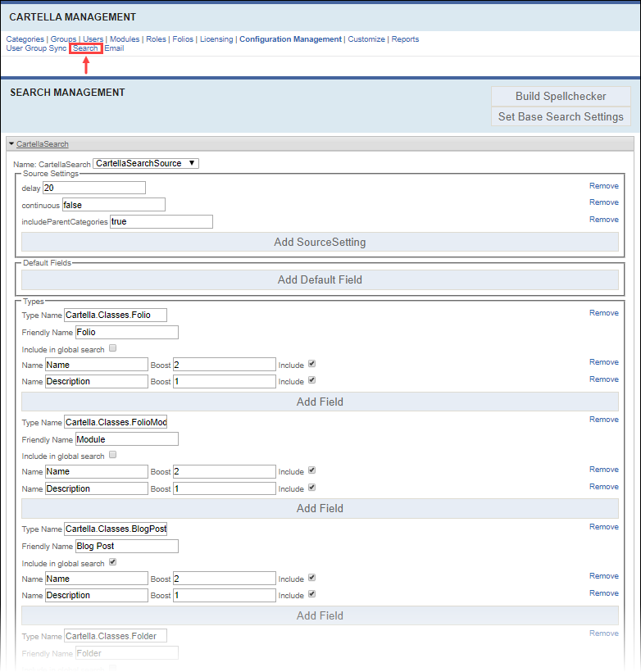Click Blog Post Name field's Boost input
Screen dimensions: 641x672
click(225, 579)
